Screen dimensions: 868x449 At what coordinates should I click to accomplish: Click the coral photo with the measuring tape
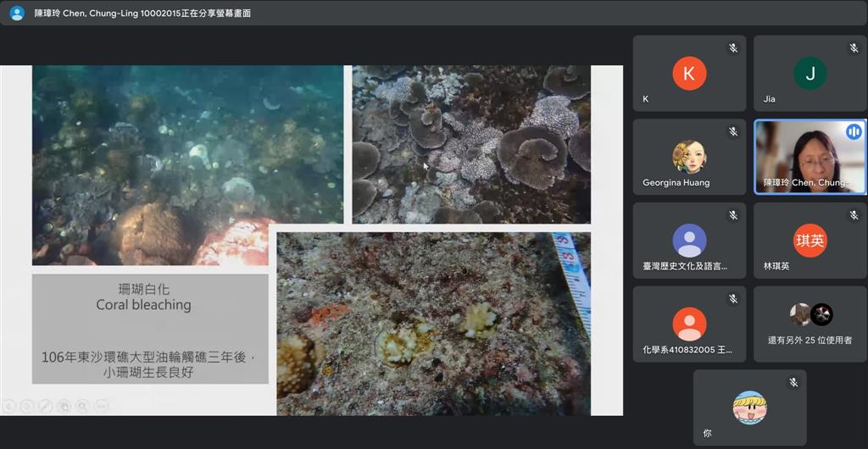433,324
